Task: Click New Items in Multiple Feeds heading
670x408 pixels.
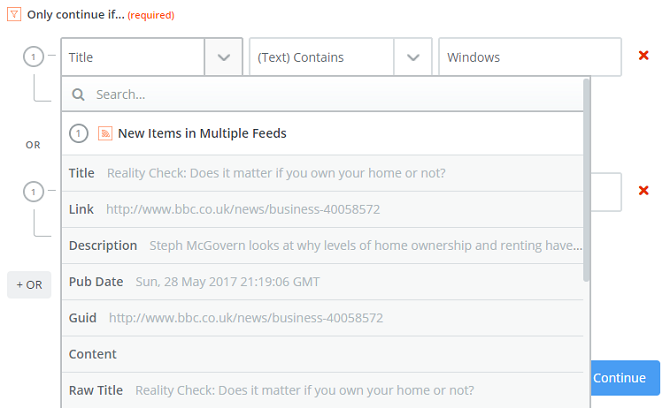Action: pos(202,133)
